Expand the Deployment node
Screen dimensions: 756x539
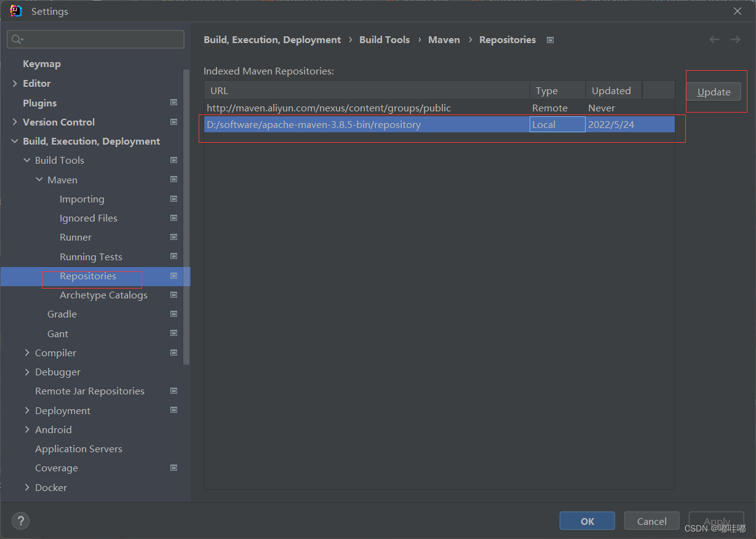27,410
